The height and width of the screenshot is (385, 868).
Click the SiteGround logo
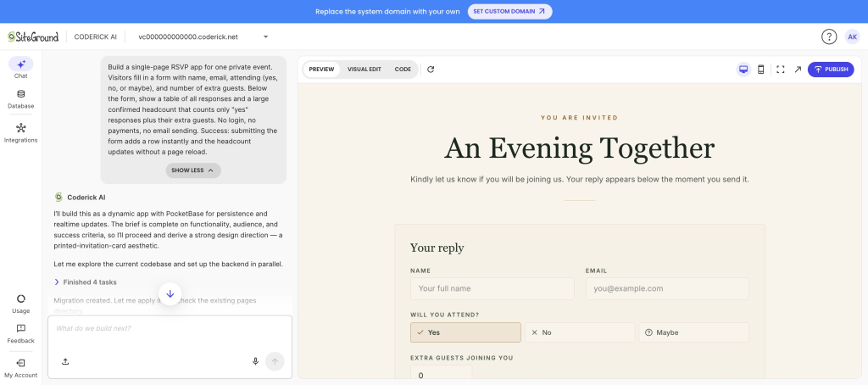pos(33,36)
